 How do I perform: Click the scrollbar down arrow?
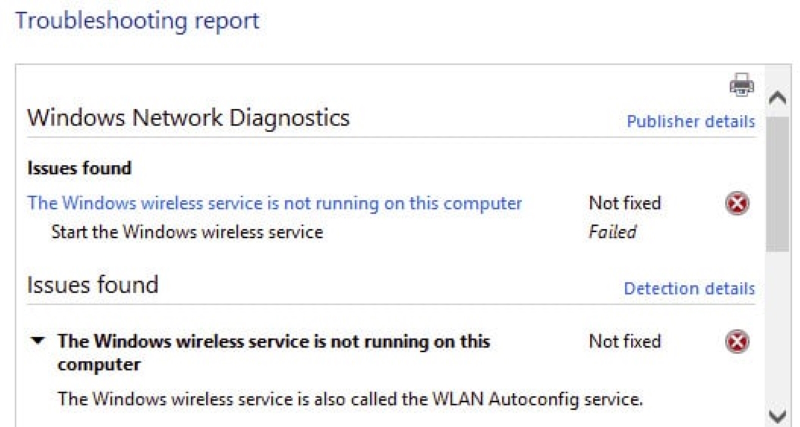coord(778,416)
